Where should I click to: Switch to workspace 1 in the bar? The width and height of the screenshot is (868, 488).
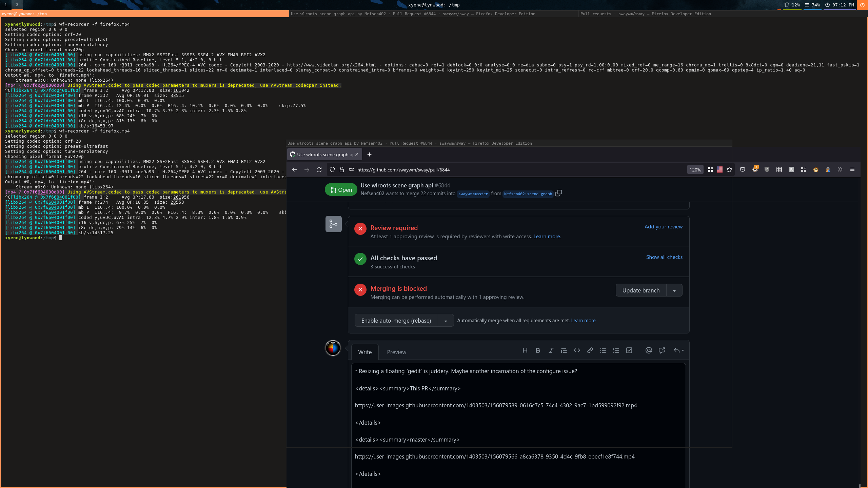(x=6, y=5)
